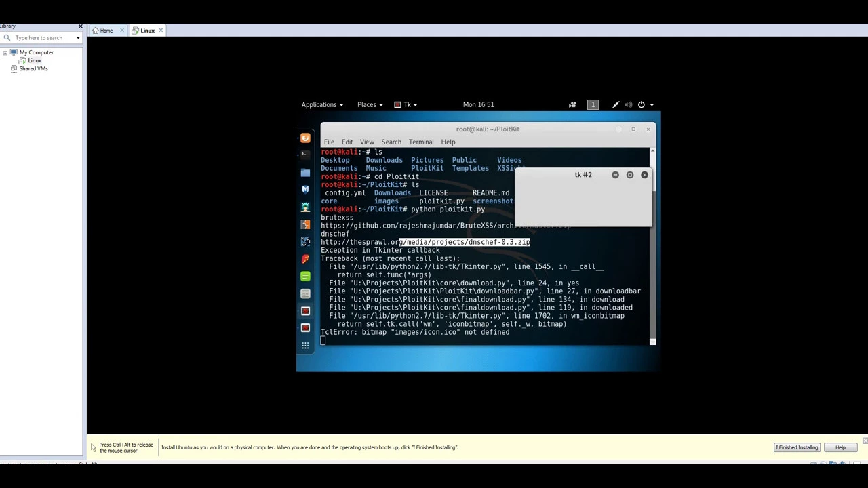Click the root@kali: ~/PloitKit terminal title
Screen dimensions: 868x488
tap(488, 129)
